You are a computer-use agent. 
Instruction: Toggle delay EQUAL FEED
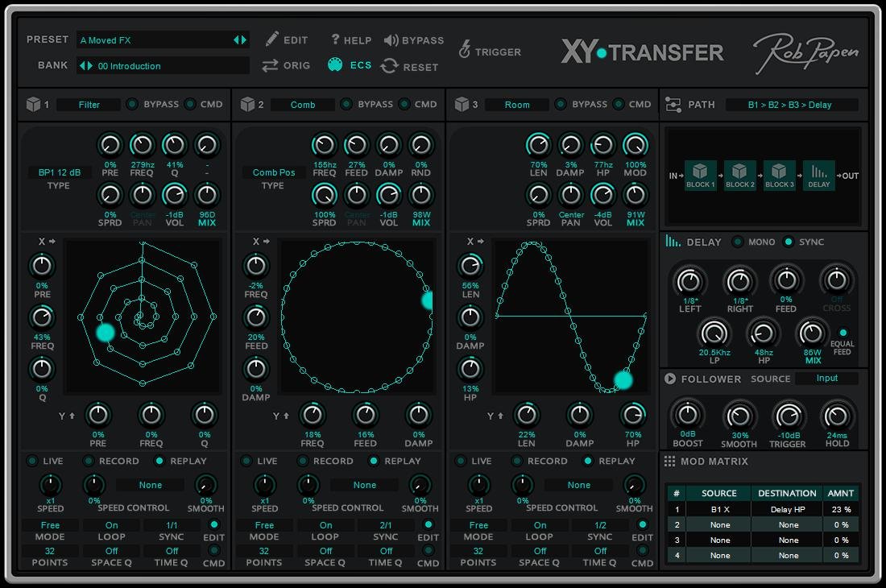(843, 333)
